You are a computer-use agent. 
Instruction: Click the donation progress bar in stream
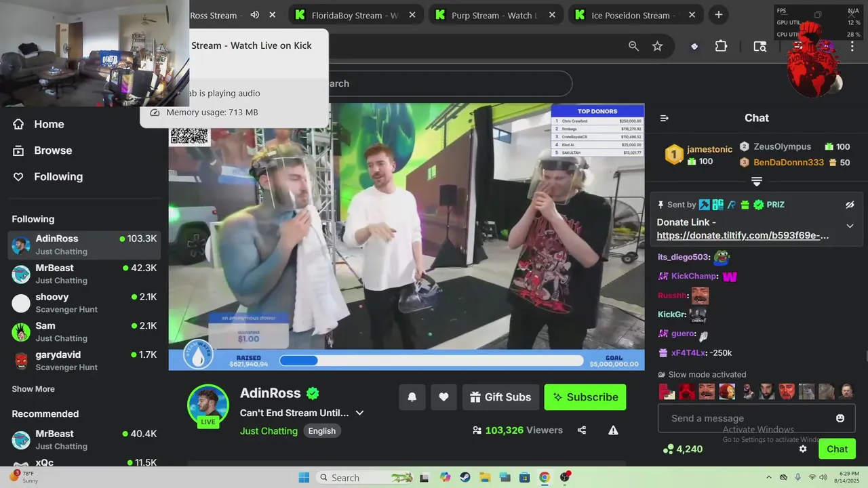pos(431,361)
